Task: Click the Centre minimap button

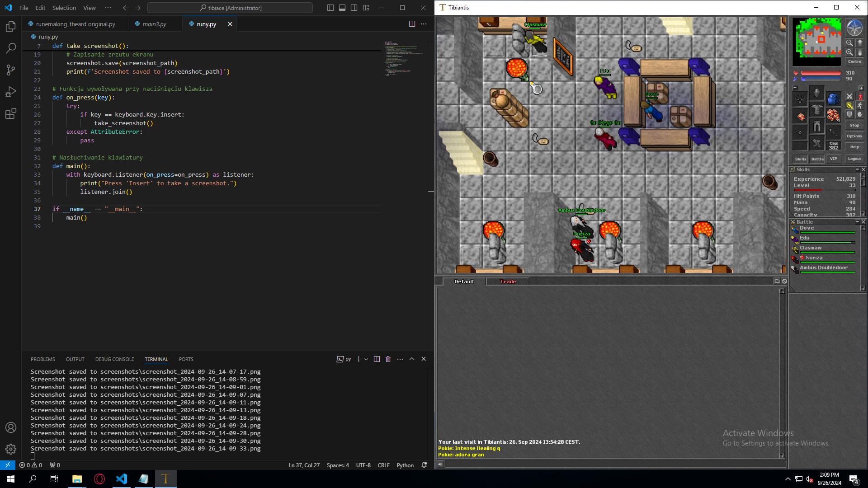Action: coord(854,61)
